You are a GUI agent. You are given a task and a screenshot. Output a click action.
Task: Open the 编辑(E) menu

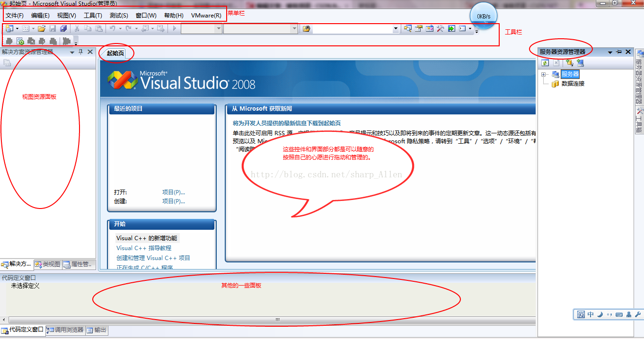pyautogui.click(x=40, y=16)
